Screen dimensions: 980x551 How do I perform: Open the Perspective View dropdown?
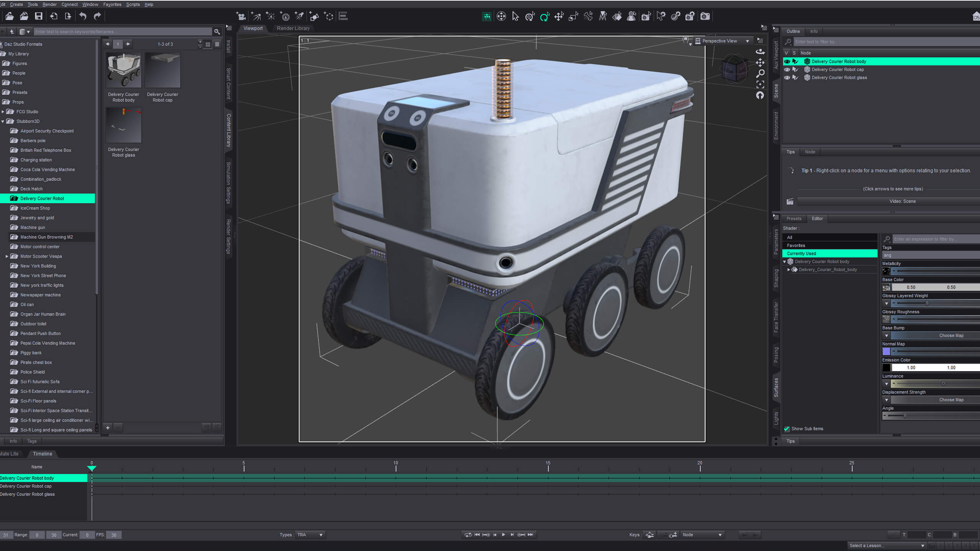click(x=723, y=41)
